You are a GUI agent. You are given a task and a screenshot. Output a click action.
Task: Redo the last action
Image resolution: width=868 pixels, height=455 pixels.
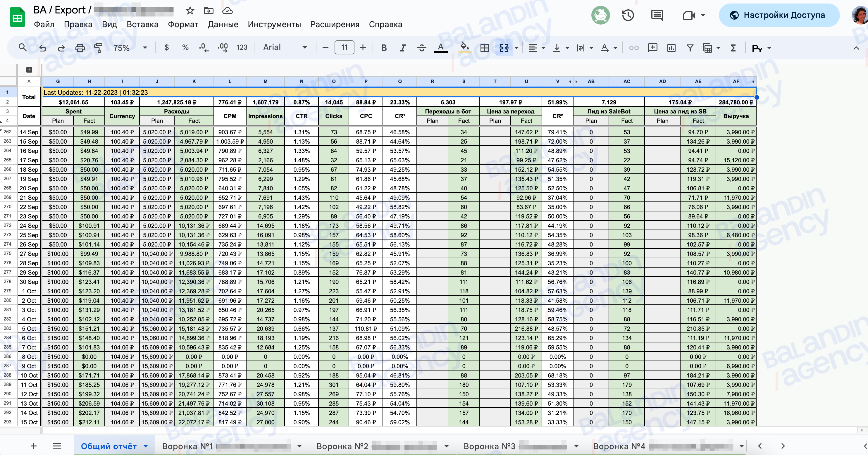tap(61, 48)
